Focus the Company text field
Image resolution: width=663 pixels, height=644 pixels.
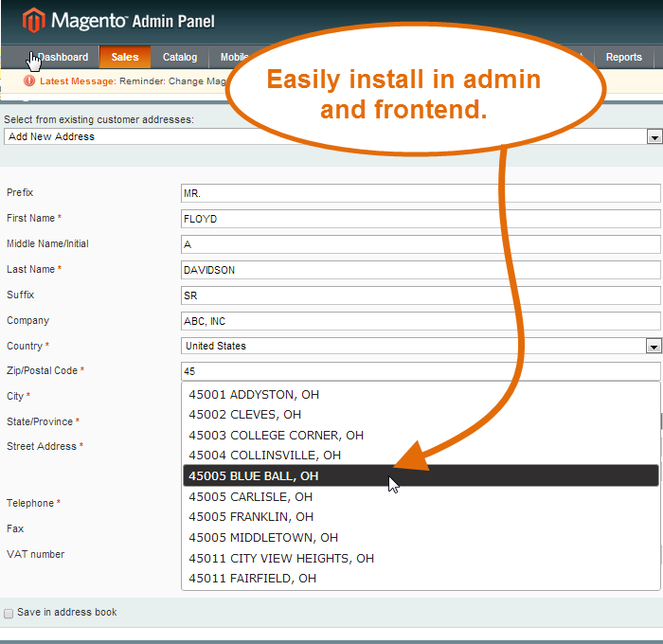(x=420, y=321)
